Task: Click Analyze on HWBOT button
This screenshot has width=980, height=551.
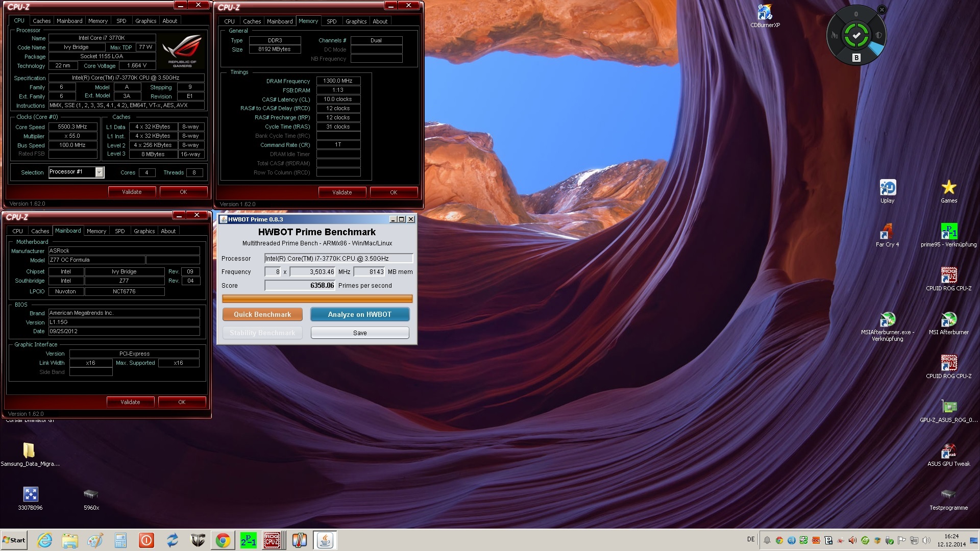Action: (360, 314)
